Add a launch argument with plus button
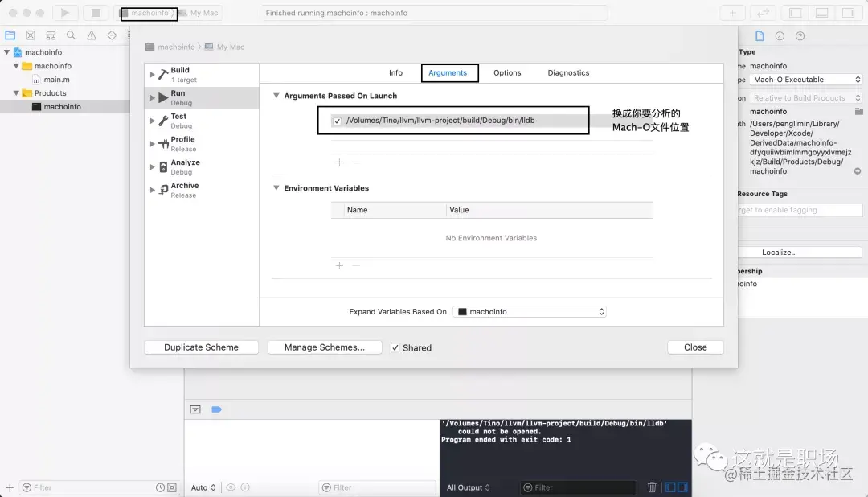868x497 pixels. pos(339,162)
